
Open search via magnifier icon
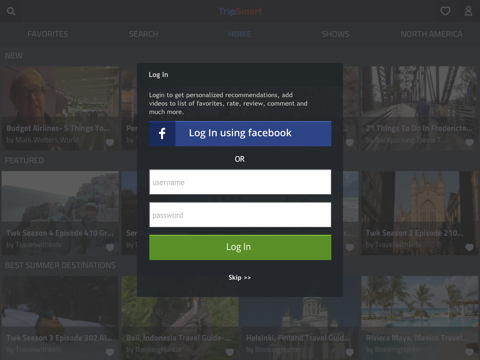(11, 11)
